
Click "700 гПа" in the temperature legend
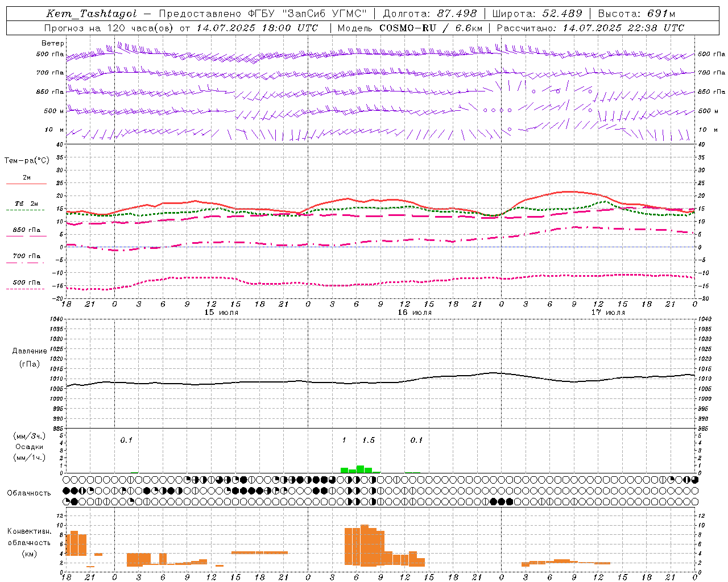pyautogui.click(x=27, y=256)
